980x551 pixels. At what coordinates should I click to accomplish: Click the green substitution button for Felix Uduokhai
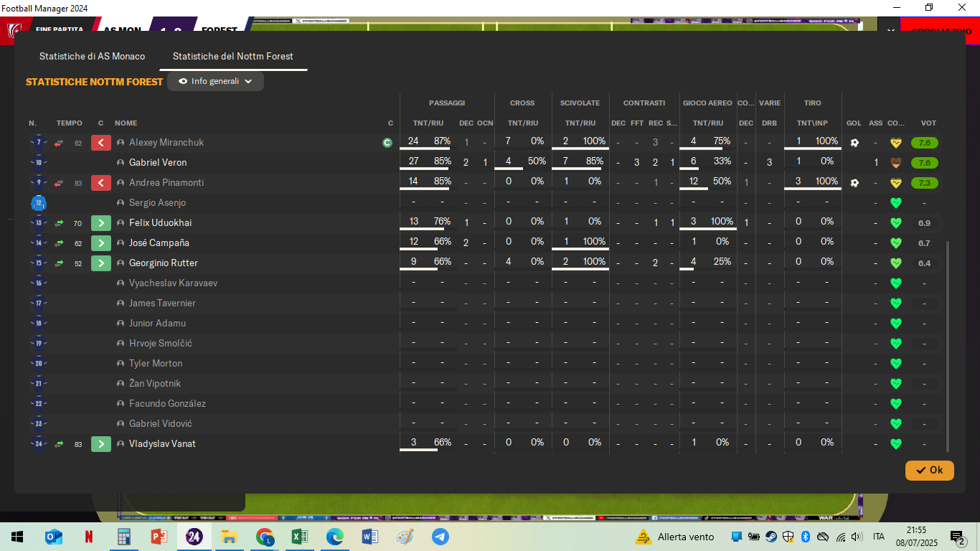101,223
